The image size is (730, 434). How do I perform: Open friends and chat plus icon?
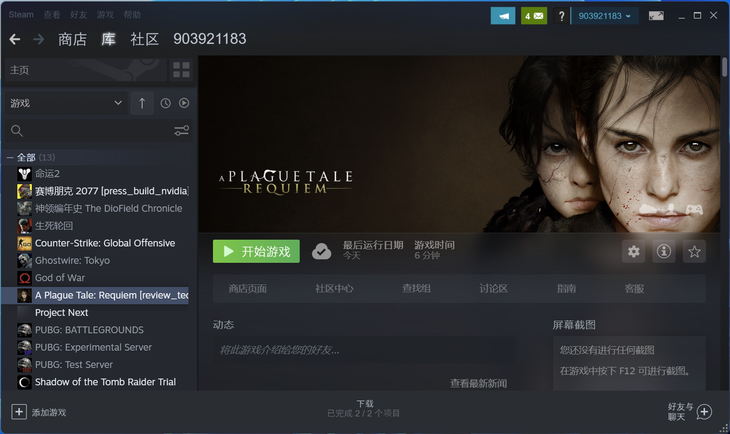click(x=704, y=412)
